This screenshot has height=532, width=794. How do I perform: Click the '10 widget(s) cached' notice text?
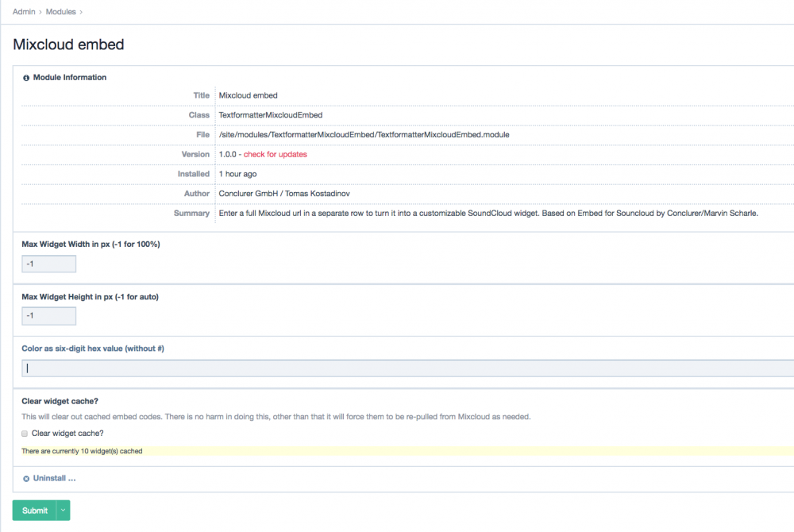tap(82, 451)
